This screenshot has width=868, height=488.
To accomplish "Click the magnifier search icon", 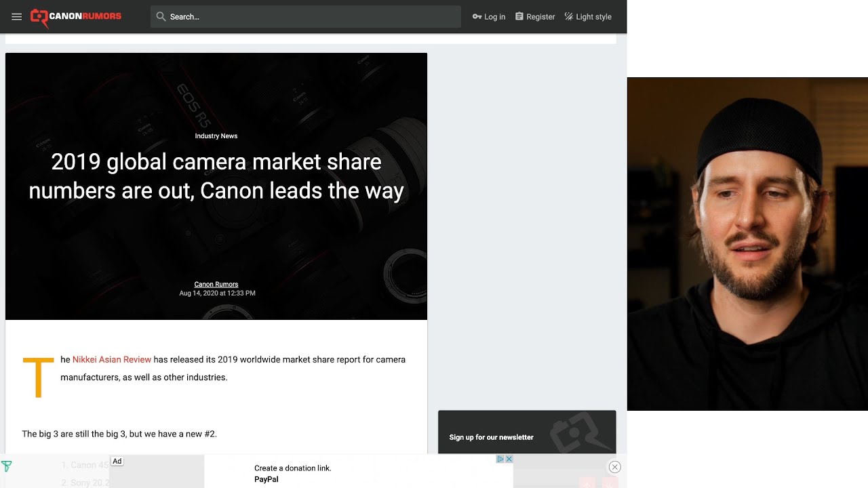I will point(161,17).
